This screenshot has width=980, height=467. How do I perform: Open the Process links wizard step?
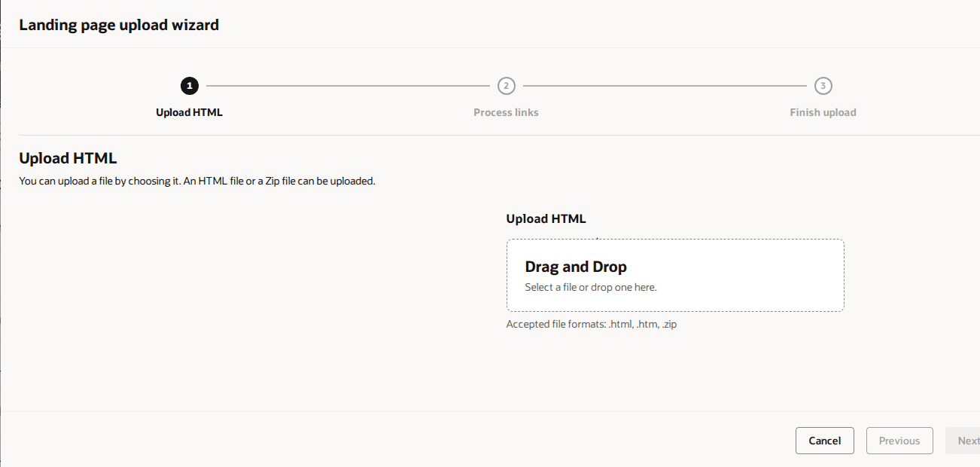(506, 111)
